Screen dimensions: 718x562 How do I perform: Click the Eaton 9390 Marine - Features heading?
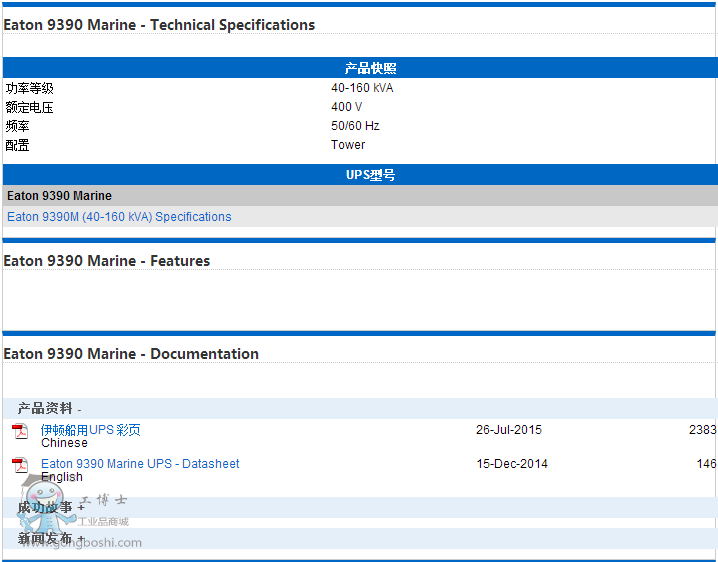(x=107, y=261)
